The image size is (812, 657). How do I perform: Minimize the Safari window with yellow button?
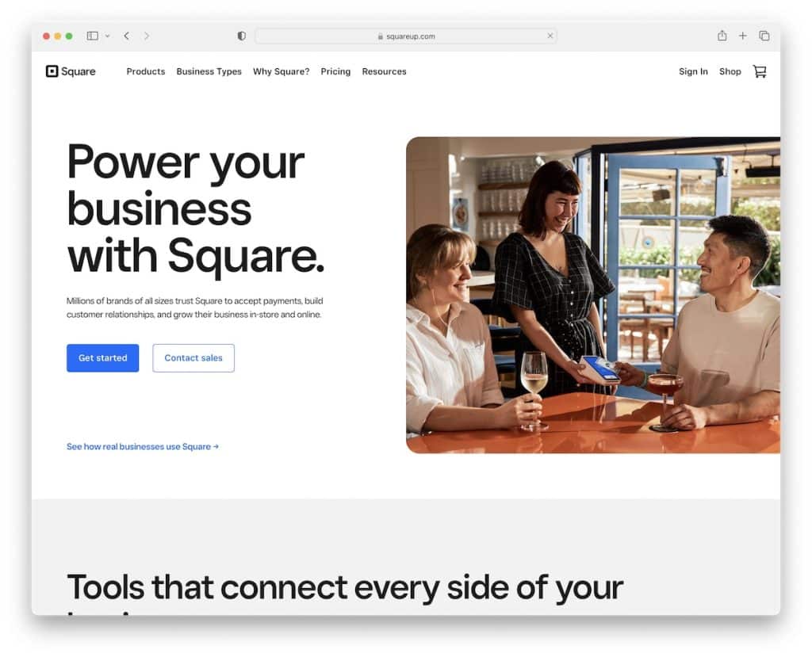coord(57,36)
